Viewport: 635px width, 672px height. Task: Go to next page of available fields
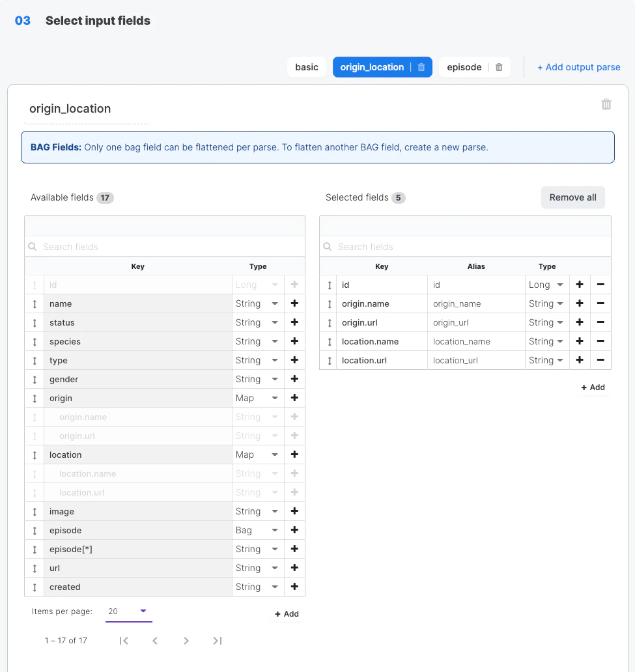[186, 640]
